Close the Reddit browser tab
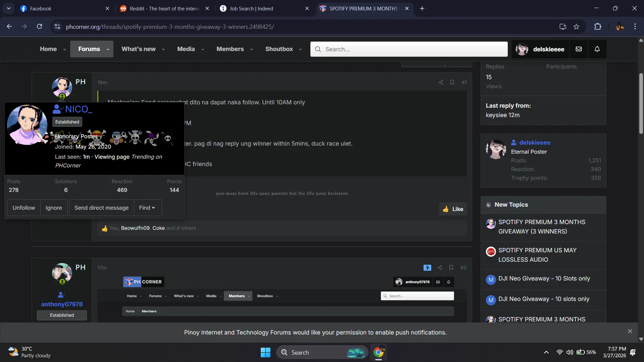Screen dimensions: 644x362 207,9
